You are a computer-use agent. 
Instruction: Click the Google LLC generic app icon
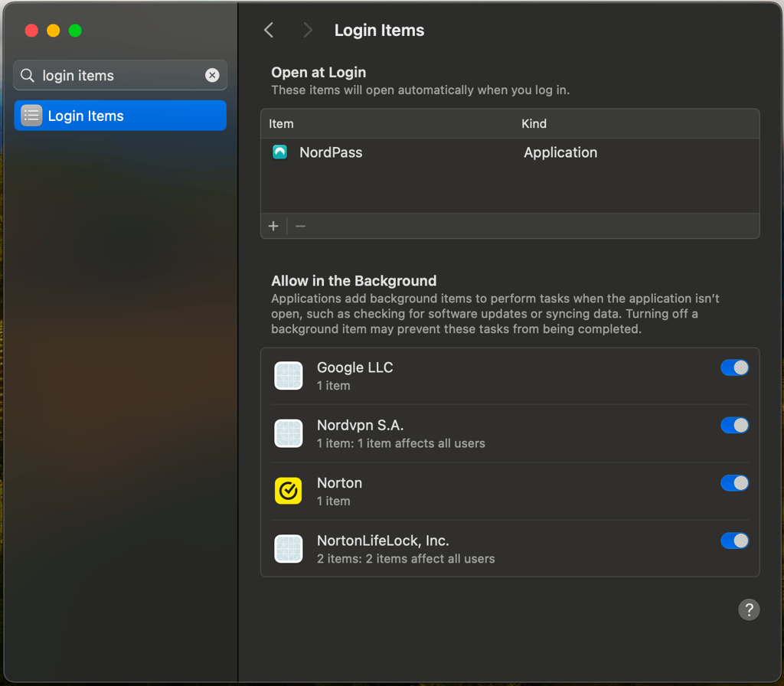[289, 375]
